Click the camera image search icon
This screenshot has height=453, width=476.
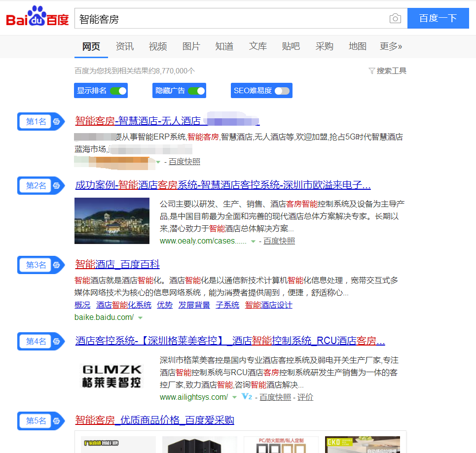395,19
